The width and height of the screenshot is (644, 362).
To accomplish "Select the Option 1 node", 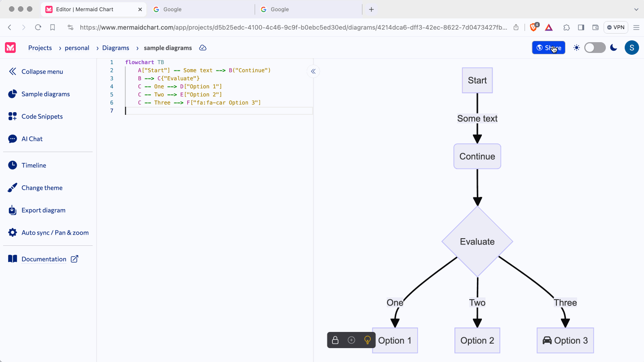I will point(395,340).
